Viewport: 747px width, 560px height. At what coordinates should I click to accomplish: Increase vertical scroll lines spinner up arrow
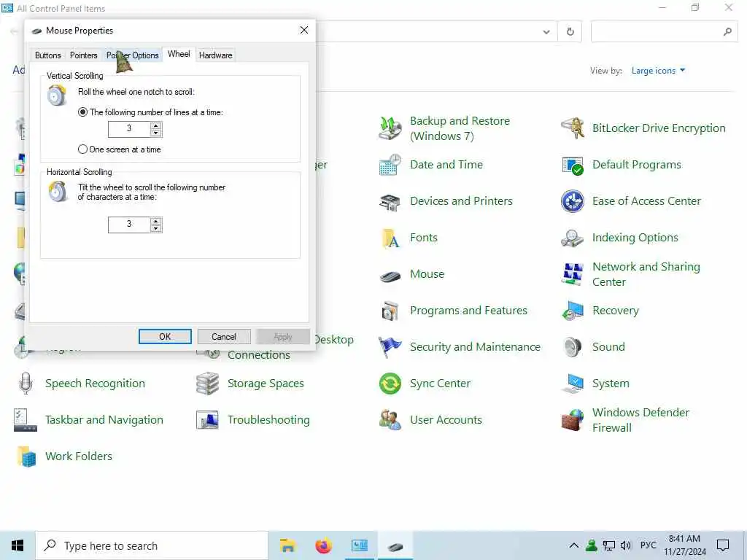156,126
